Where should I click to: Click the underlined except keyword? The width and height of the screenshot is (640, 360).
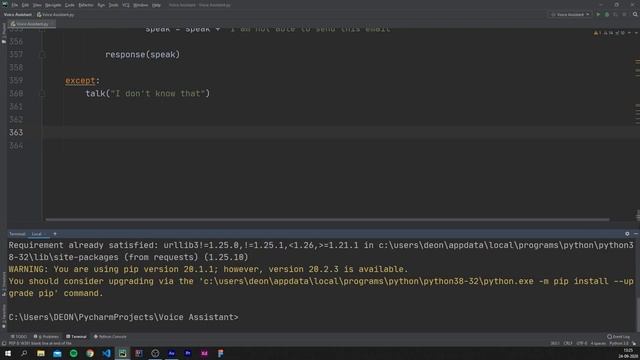coord(80,80)
